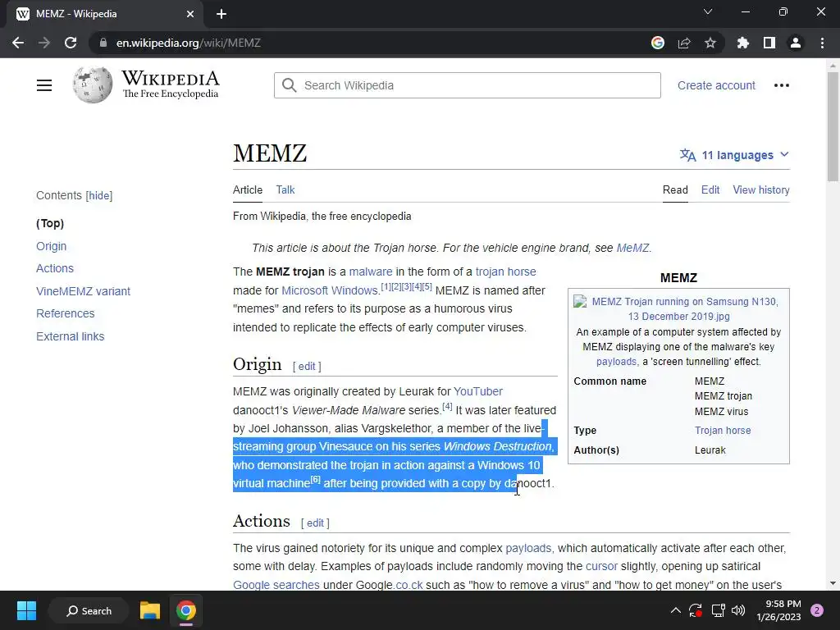Select the Read tab
Screen dimensions: 840x630
(675, 189)
